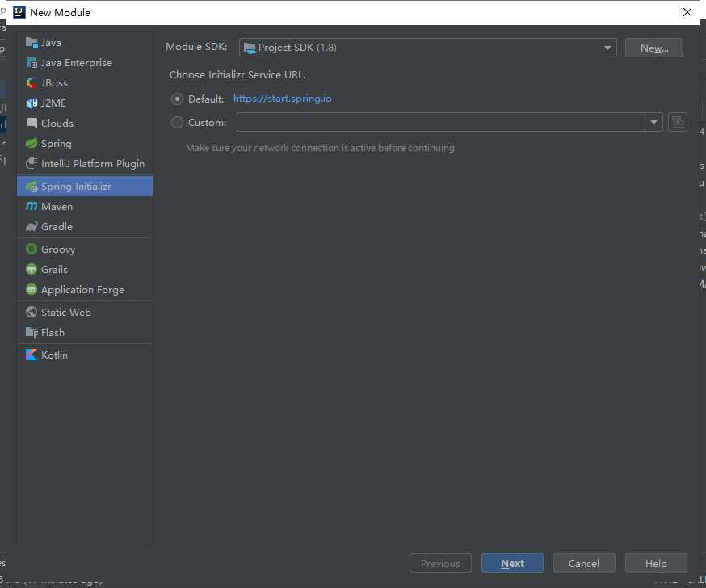Select the Default service URL radio button
706x588 pixels.
pyautogui.click(x=177, y=99)
